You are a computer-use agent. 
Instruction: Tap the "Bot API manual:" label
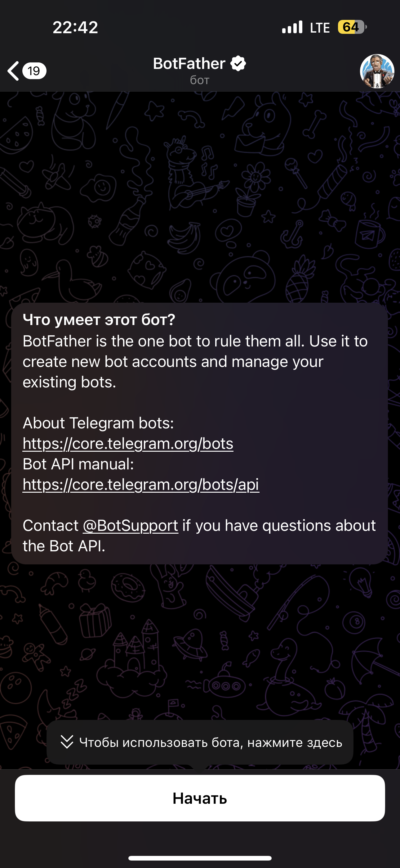tap(78, 464)
